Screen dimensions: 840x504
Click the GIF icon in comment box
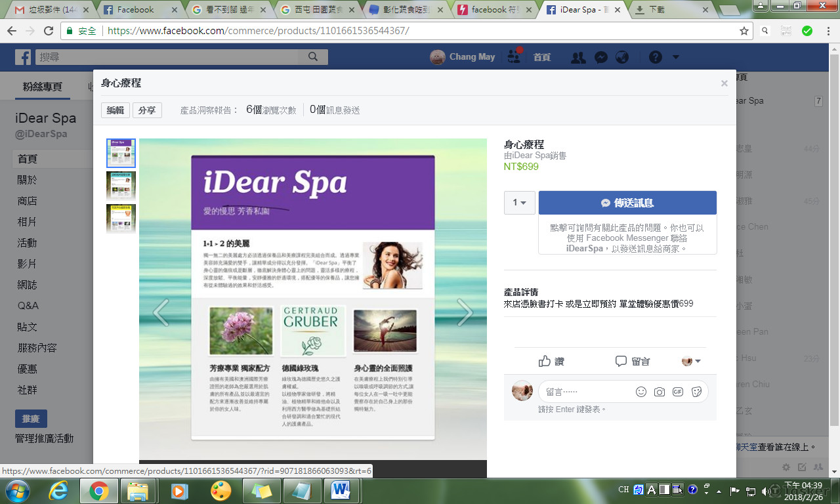[678, 392]
